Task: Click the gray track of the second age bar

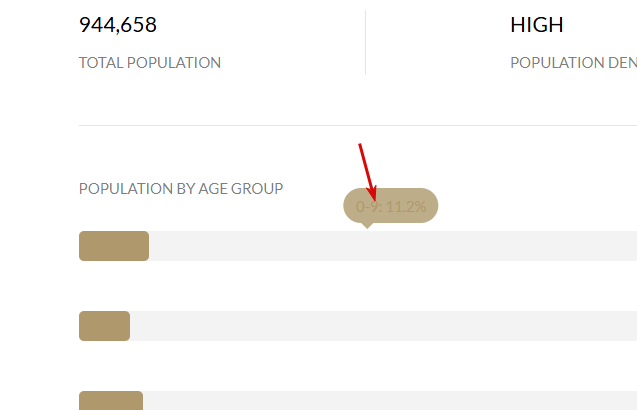Action: [x=384, y=326]
